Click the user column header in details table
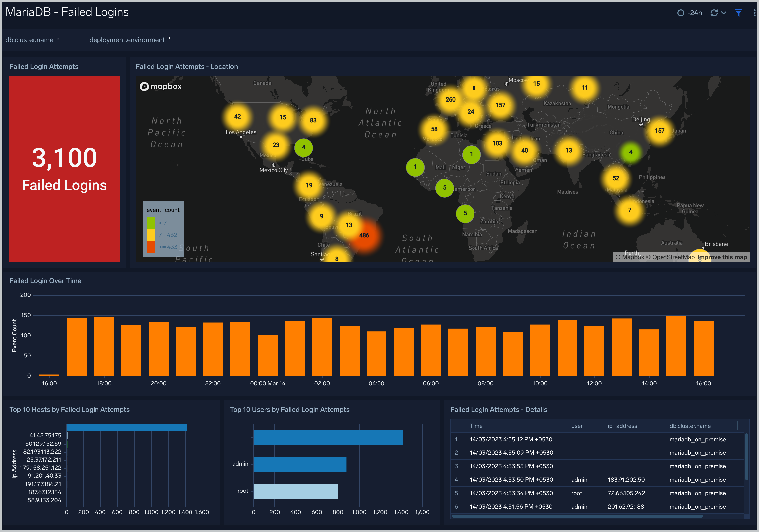 click(577, 426)
